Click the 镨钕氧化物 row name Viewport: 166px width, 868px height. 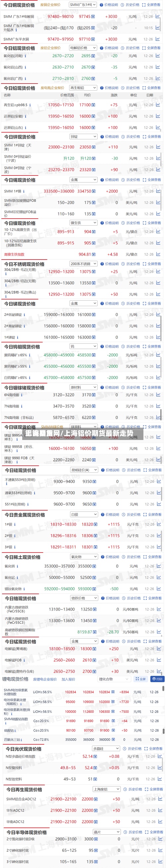[x=13, y=589]
